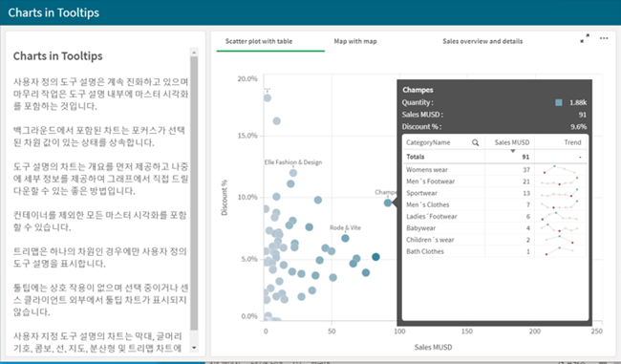Click the Quantity value 1.88k

(578, 102)
